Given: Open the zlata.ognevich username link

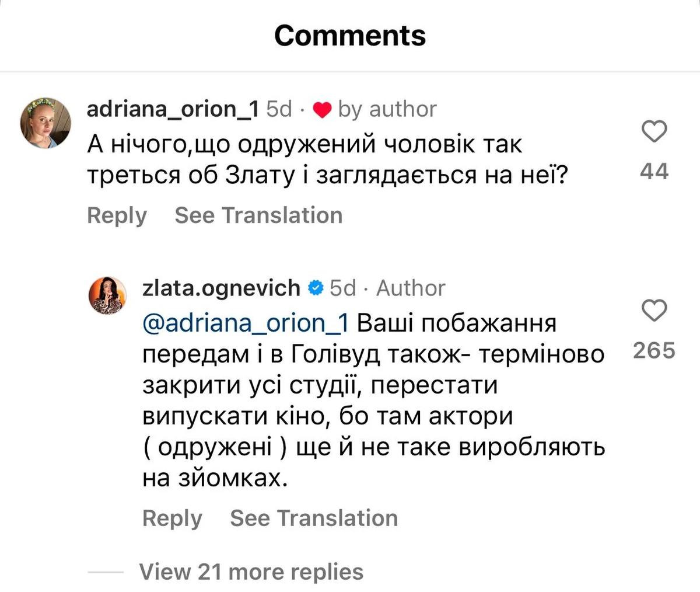Looking at the screenshot, I should (x=221, y=288).
